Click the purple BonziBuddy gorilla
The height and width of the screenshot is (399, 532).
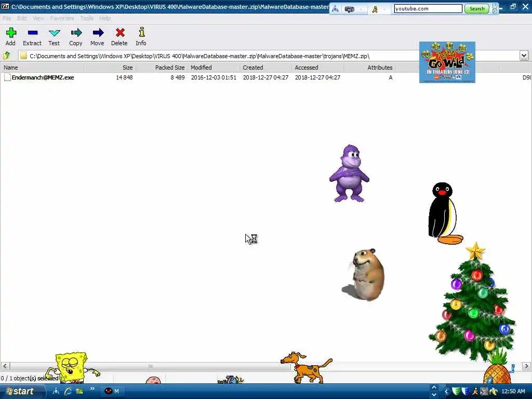349,174
